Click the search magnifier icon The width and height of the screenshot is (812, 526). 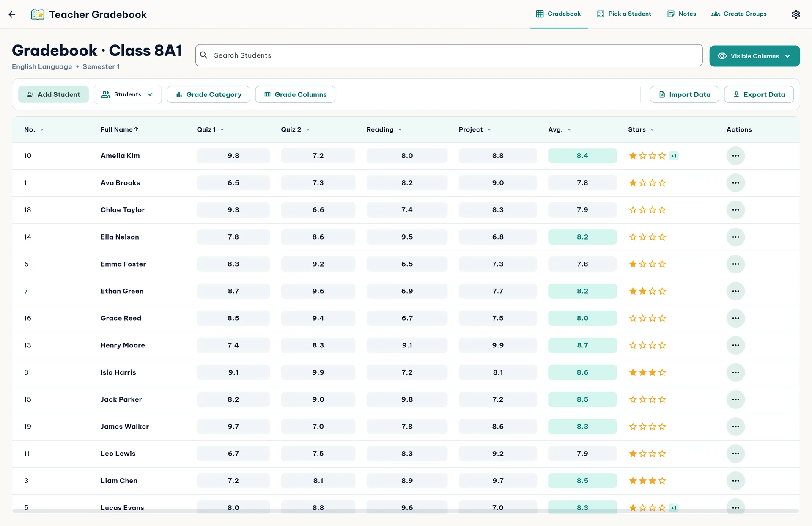pos(204,55)
